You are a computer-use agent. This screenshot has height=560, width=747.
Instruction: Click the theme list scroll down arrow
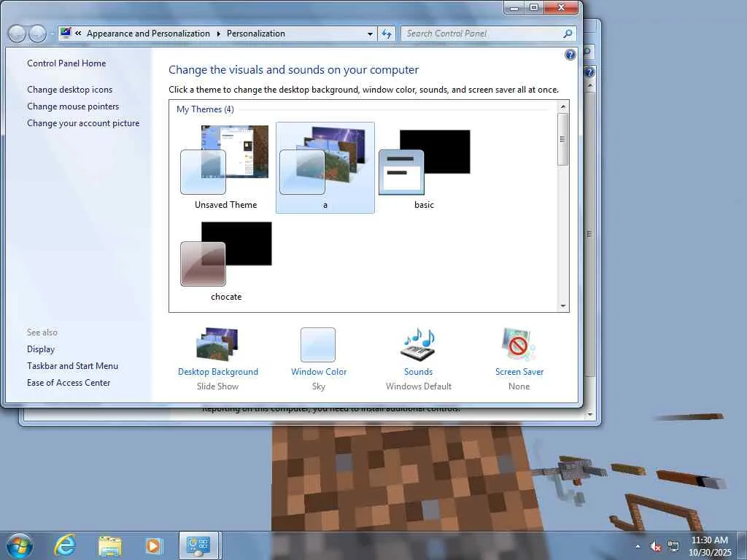coord(563,306)
